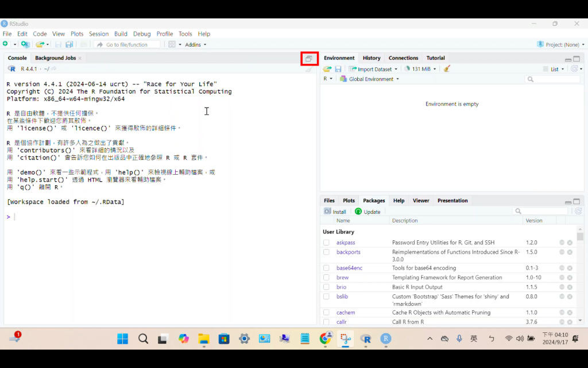Open the List view dropdown
Screen dimensions: 588x368
(x=554, y=69)
